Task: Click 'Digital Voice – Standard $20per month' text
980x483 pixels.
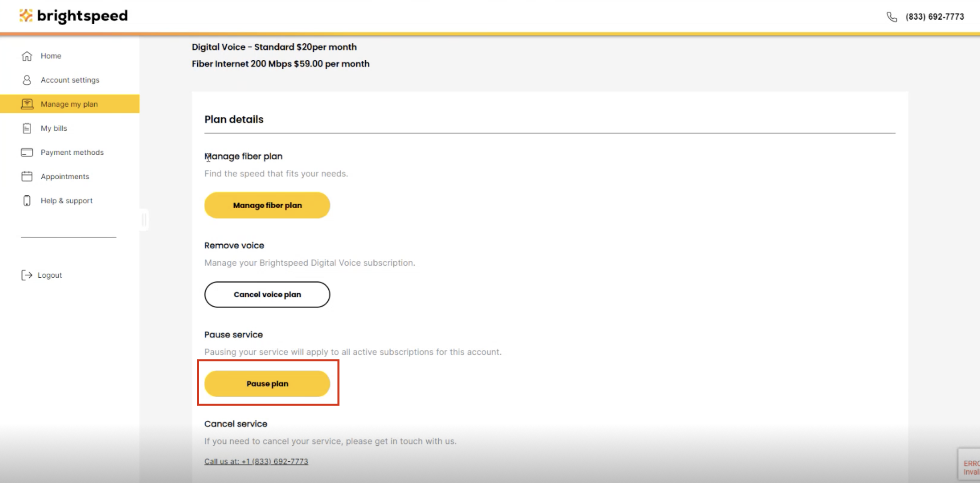Action: pyautogui.click(x=274, y=47)
